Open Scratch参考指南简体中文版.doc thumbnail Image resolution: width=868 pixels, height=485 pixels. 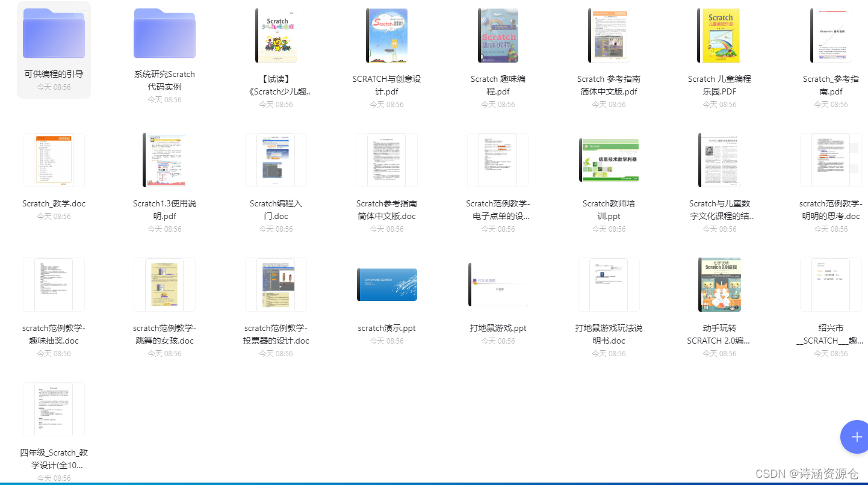(386, 160)
